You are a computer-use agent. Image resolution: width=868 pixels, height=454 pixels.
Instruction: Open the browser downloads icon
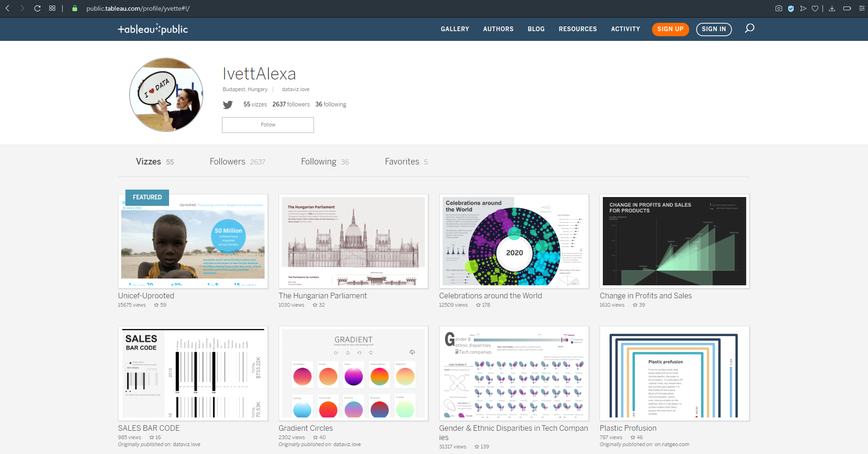point(832,8)
